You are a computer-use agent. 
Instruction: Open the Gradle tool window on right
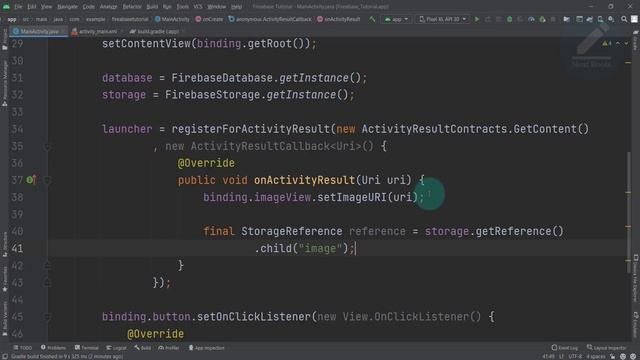(x=636, y=40)
